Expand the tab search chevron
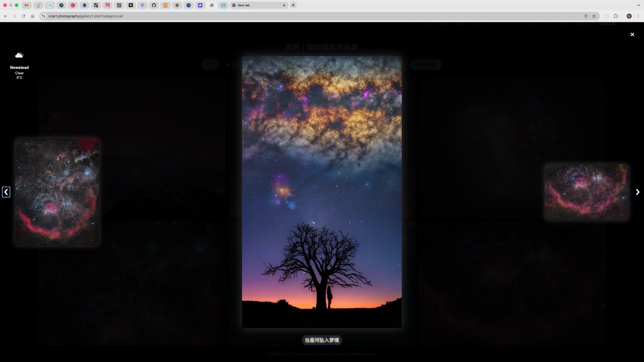 tap(639, 5)
